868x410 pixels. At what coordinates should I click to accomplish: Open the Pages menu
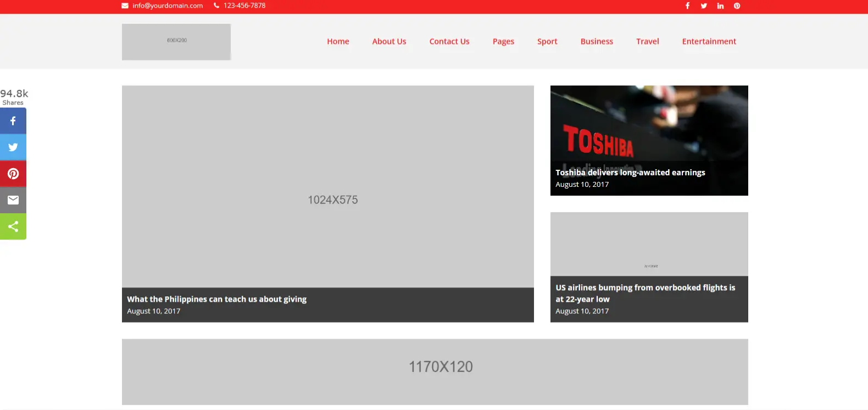(x=503, y=41)
